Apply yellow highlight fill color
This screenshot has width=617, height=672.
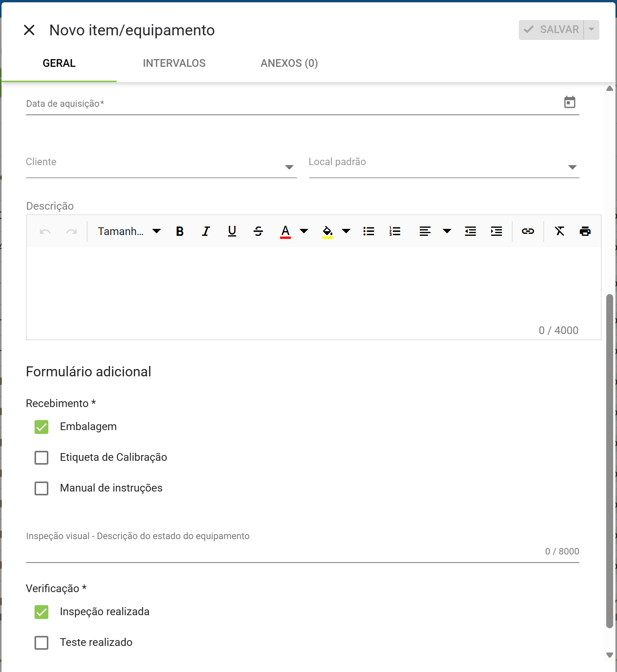pos(328,232)
